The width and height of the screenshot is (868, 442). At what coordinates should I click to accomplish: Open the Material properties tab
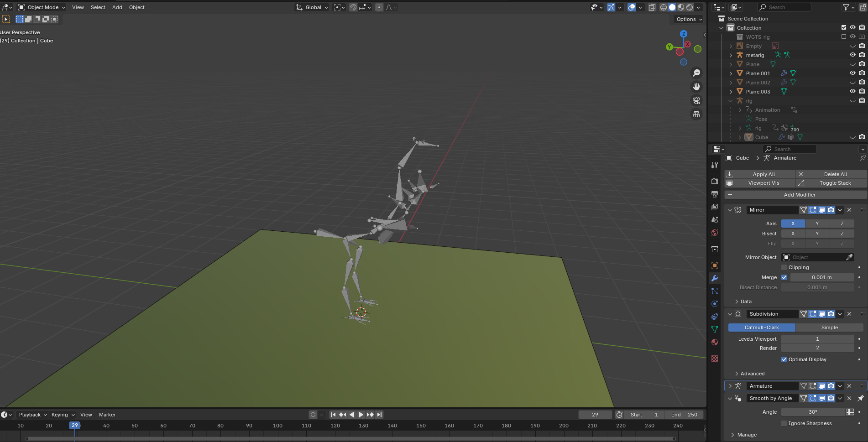[x=715, y=342]
